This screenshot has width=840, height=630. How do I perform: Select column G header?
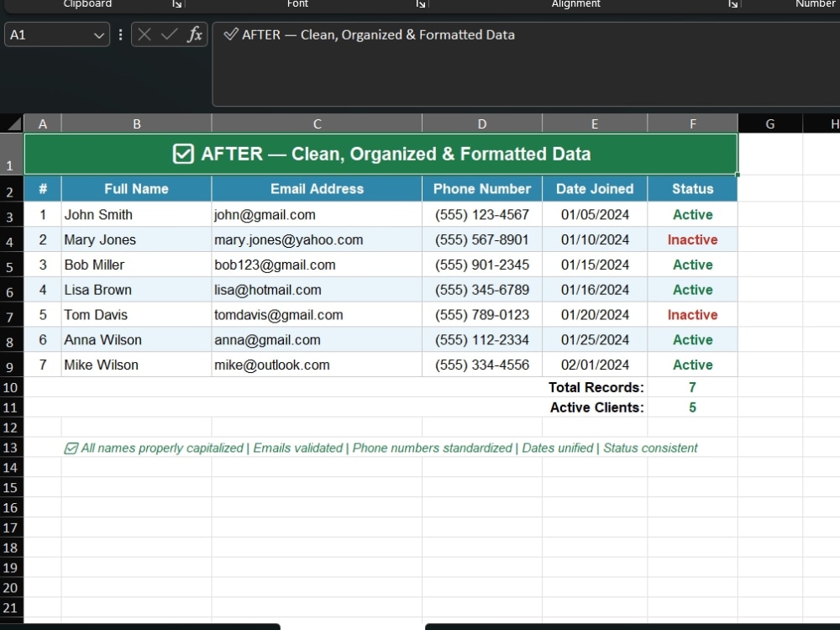770,123
